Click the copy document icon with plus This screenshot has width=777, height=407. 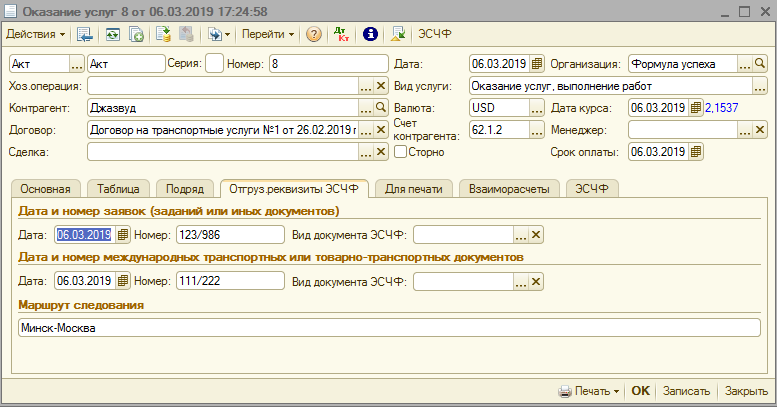tap(136, 34)
